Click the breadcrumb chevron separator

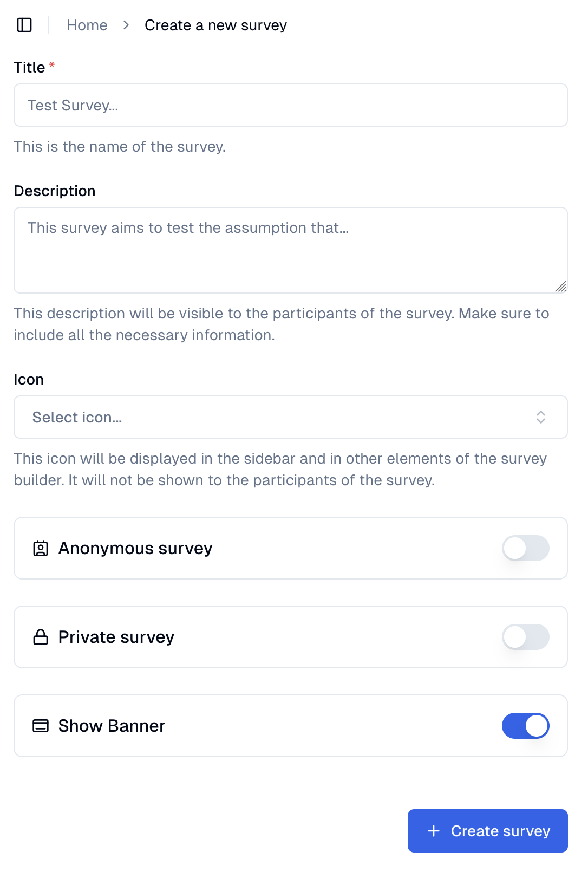[126, 25]
